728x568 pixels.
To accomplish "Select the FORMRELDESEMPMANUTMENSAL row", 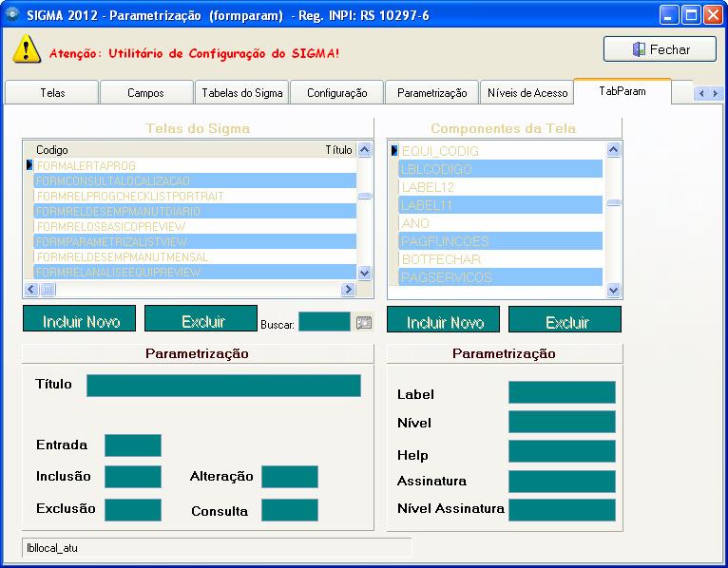I will (195, 257).
